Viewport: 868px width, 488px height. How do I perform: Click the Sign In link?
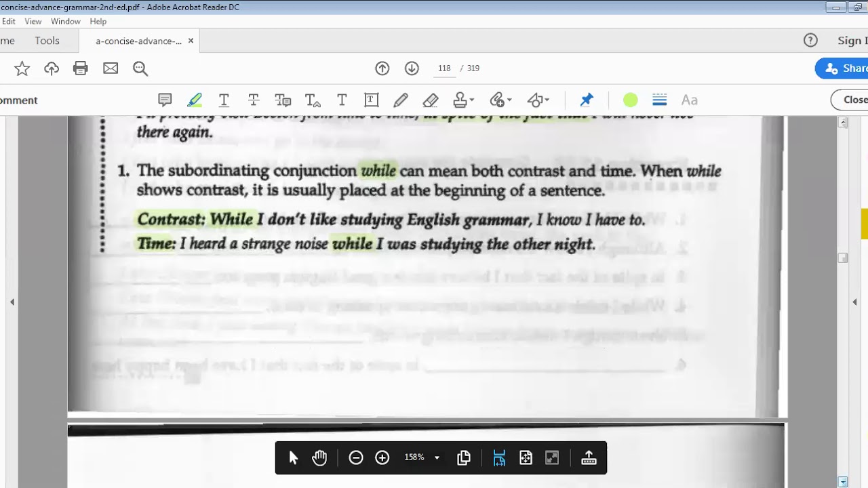[x=852, y=41]
